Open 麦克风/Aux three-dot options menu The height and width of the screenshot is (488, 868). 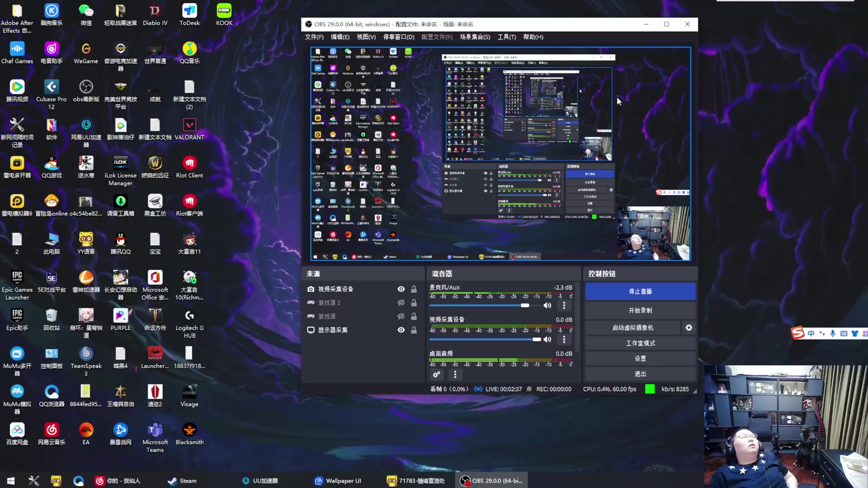pyautogui.click(x=564, y=305)
